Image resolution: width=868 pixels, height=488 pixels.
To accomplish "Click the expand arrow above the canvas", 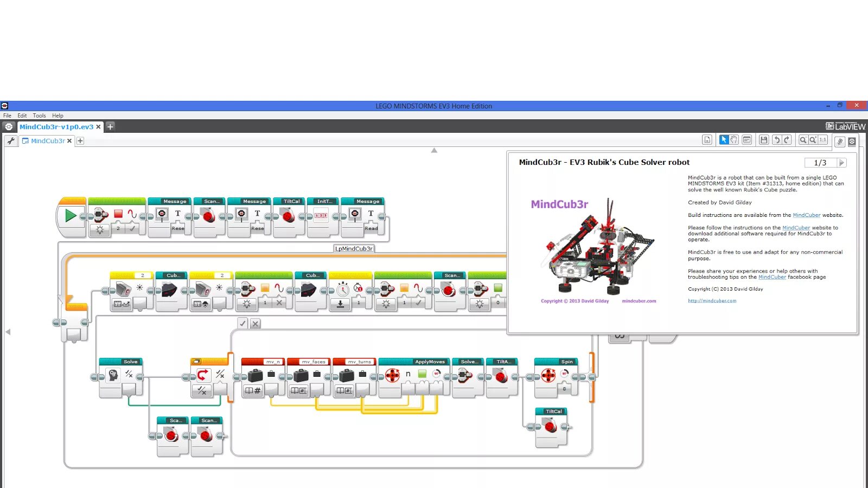I will [x=434, y=150].
